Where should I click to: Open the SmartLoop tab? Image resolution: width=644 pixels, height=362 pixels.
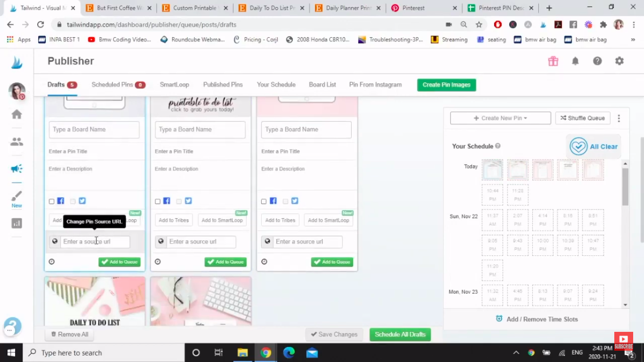pyautogui.click(x=174, y=85)
